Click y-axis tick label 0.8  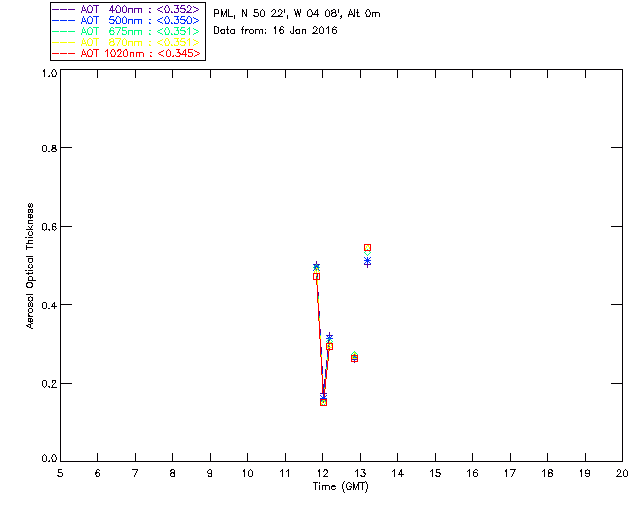[49, 148]
